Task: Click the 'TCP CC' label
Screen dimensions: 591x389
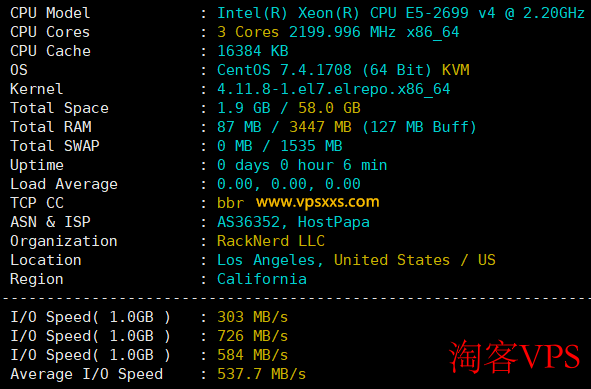Action: click(x=37, y=203)
